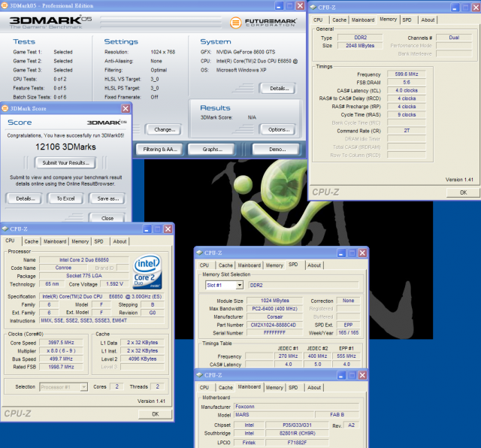Viewport: 481px width, 448px height.
Task: Click the 3DMark Score window title icon
Action: click(x=5, y=108)
